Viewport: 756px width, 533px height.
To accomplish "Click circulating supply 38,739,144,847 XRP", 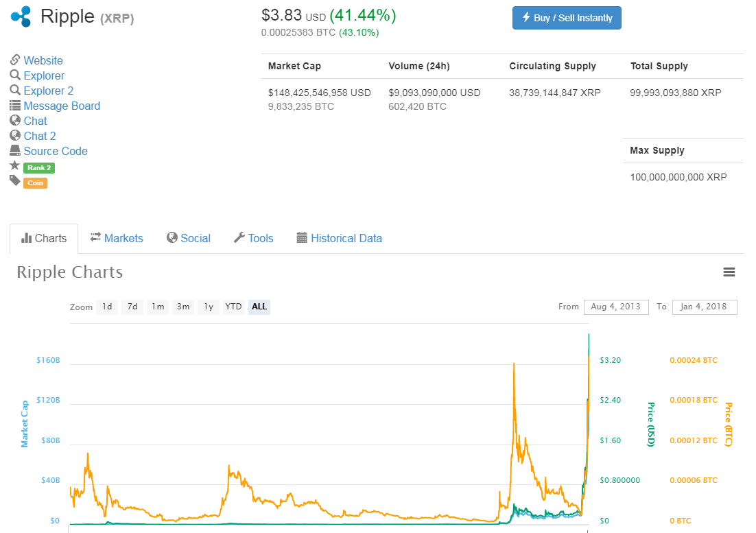I will coord(555,93).
